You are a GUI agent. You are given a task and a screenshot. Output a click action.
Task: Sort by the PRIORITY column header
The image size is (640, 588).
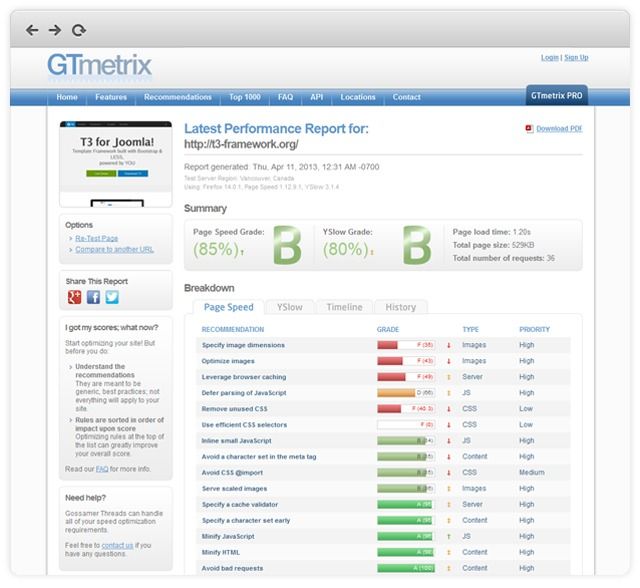point(535,329)
